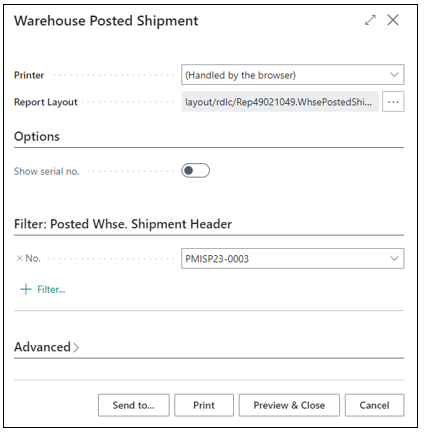Screen dimensions: 424x434
Task: Collapse Filter: Posted Whse. Shipment Header section
Action: coord(123,224)
